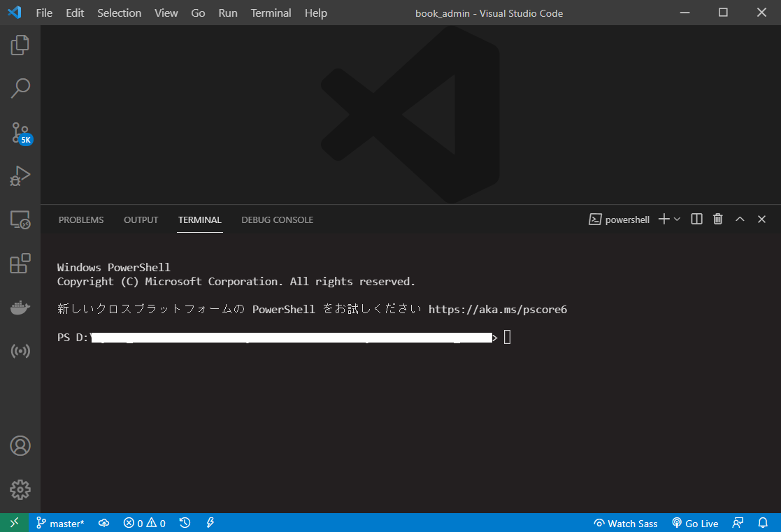Open the Live Share broadcast icon
Image resolution: width=781 pixels, height=532 pixels.
[x=20, y=350]
